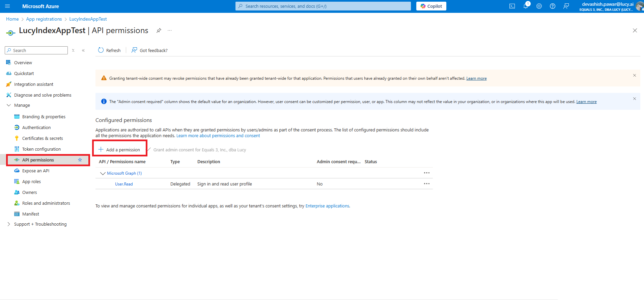Open the notifications bell icon
This screenshot has width=644, height=300.
click(x=526, y=6)
